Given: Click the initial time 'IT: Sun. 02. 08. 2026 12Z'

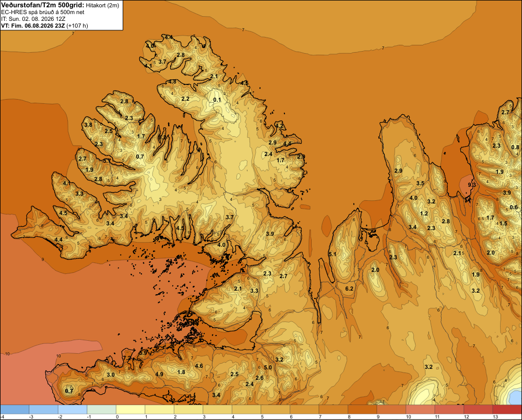Looking at the screenshot, I should click(34, 19).
